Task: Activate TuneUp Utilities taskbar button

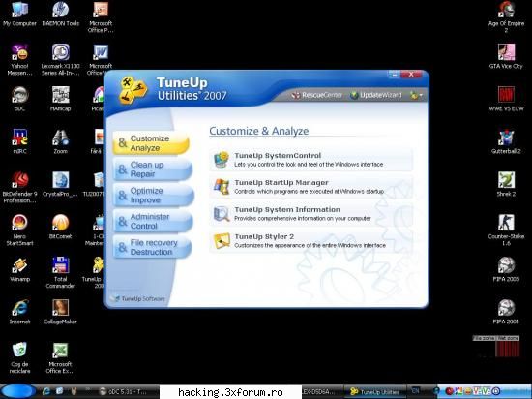Action: click(374, 391)
